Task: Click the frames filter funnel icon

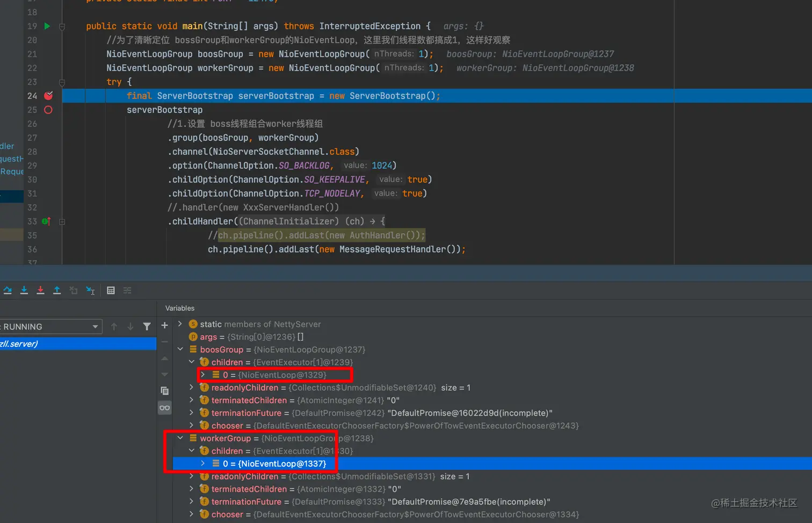Action: pos(147,326)
